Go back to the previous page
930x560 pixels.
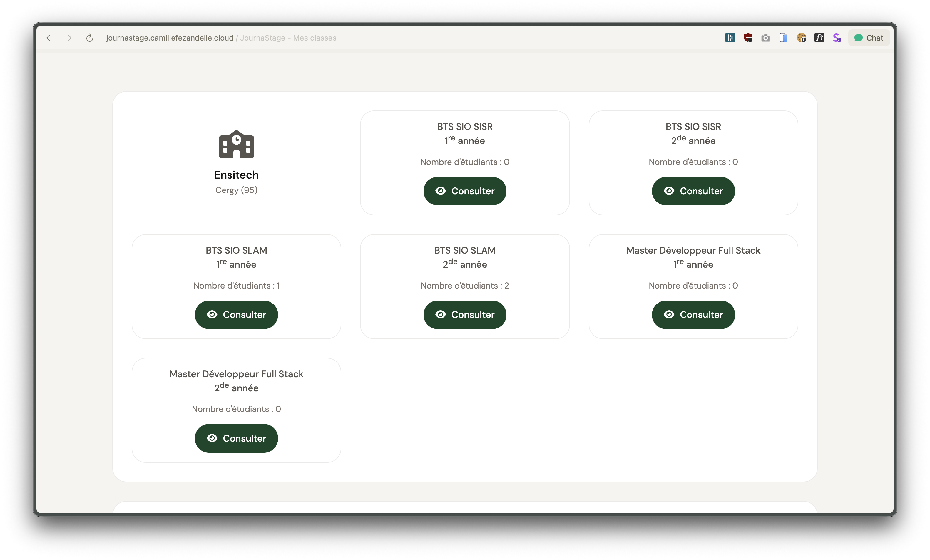49,38
